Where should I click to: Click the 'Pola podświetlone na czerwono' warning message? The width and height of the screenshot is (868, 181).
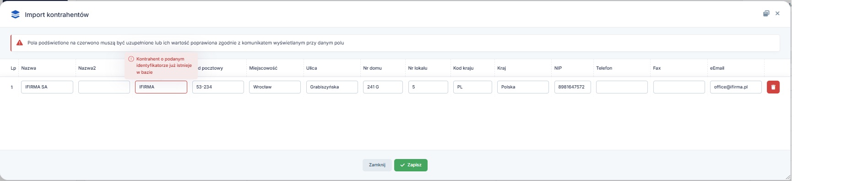[x=185, y=43]
